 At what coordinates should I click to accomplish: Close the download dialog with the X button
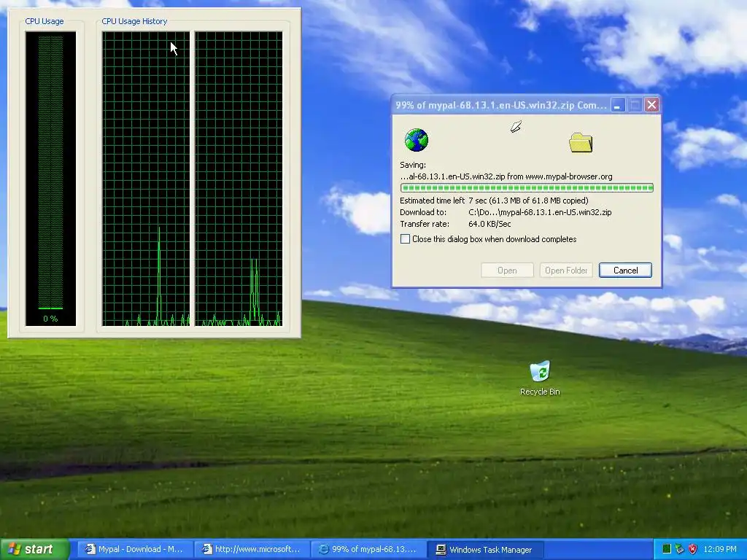coord(651,105)
